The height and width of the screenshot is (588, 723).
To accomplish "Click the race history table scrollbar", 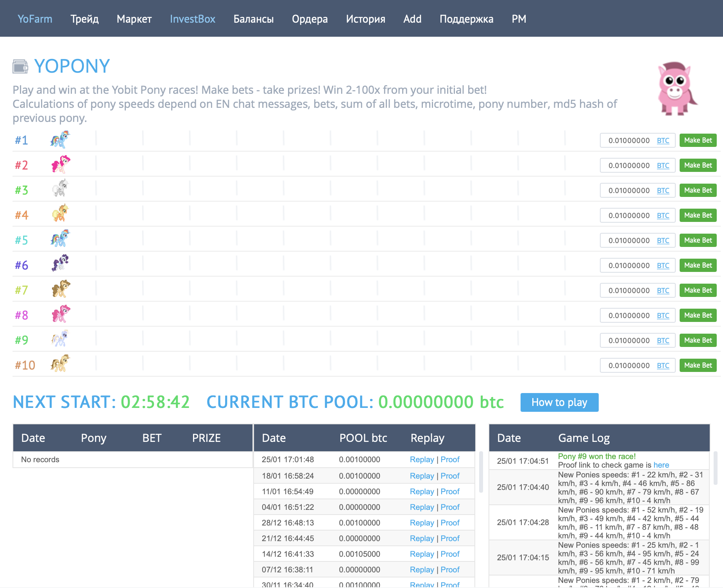I will [x=481, y=472].
